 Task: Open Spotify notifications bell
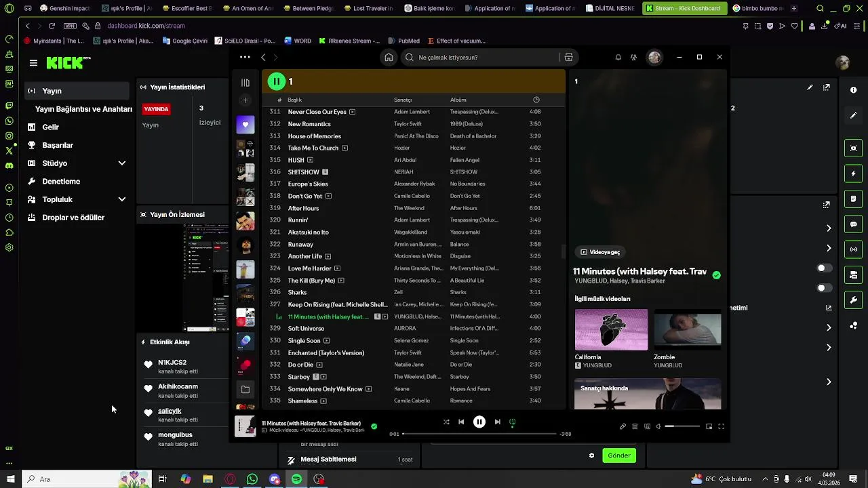tap(618, 58)
